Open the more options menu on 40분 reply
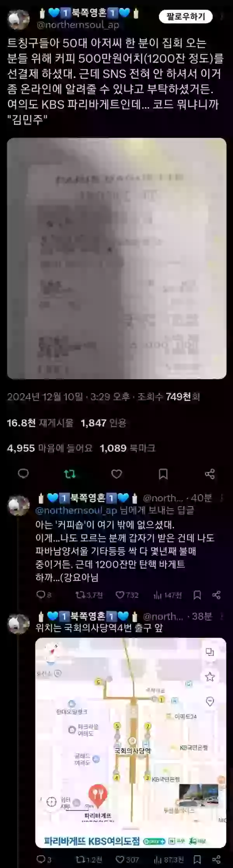 (x=222, y=498)
